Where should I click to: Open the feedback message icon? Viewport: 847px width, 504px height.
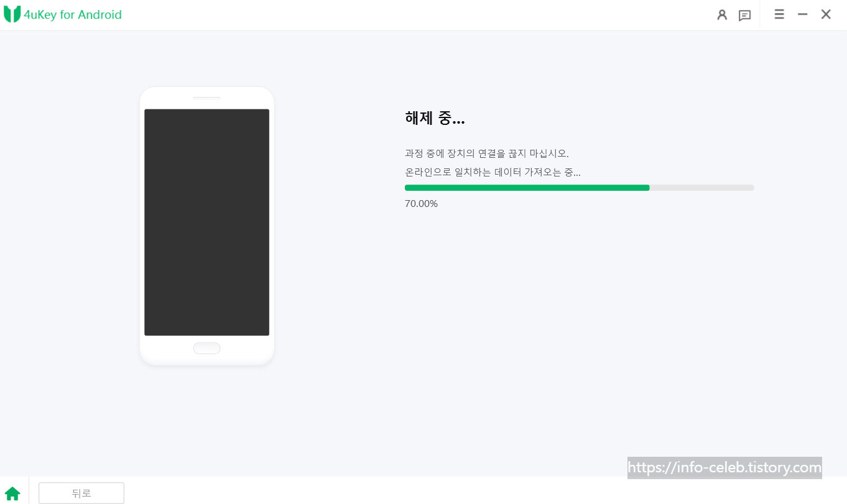pos(744,16)
